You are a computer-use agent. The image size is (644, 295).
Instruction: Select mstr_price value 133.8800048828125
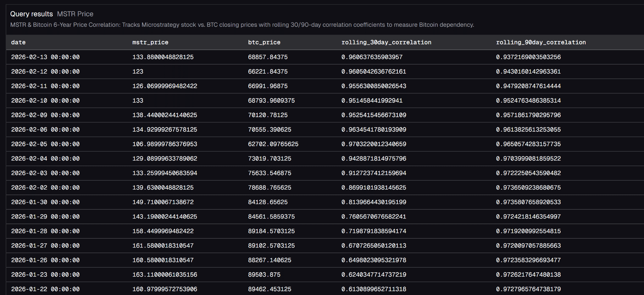(163, 57)
